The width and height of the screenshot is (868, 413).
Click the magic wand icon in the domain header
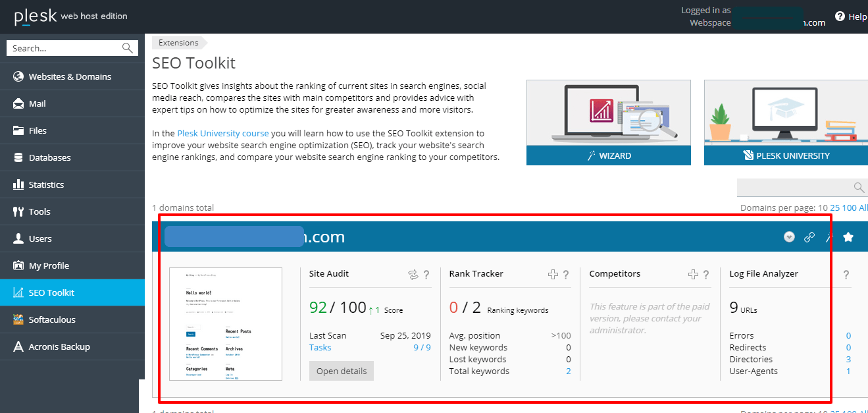click(x=829, y=237)
